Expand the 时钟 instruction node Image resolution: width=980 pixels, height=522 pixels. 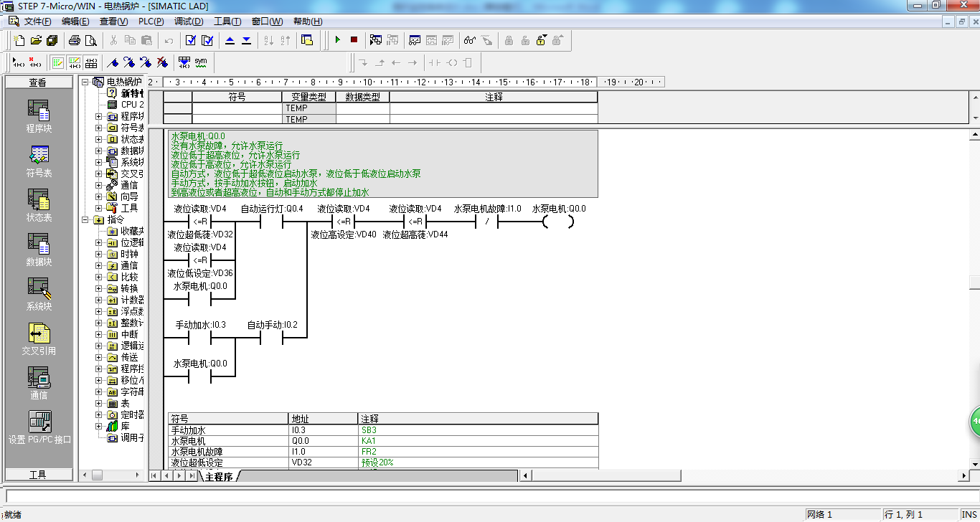coord(99,254)
